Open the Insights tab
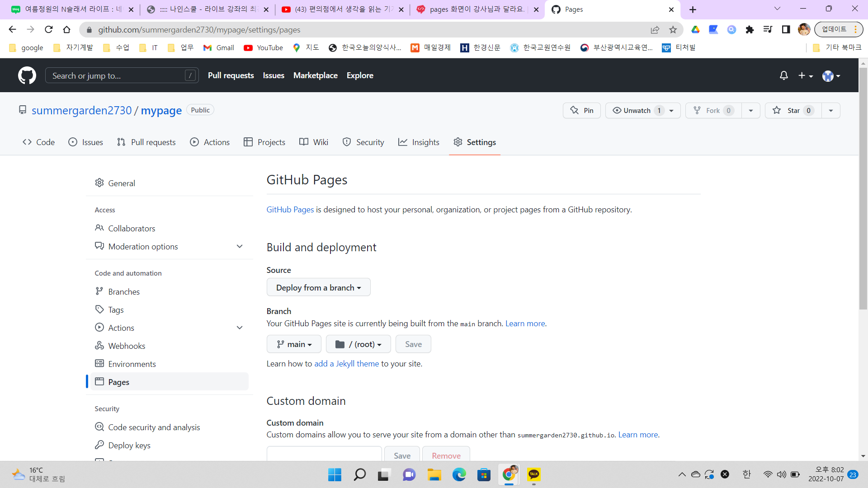 tap(419, 142)
